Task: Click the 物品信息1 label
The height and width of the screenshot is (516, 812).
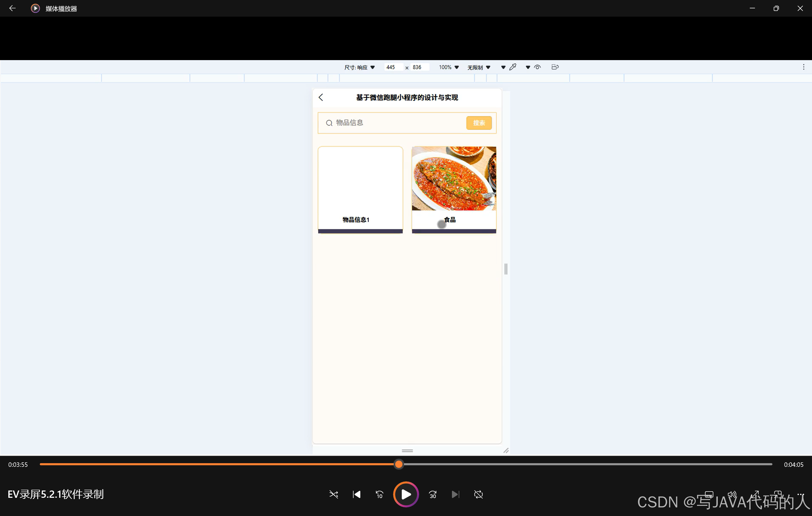Action: (x=356, y=220)
